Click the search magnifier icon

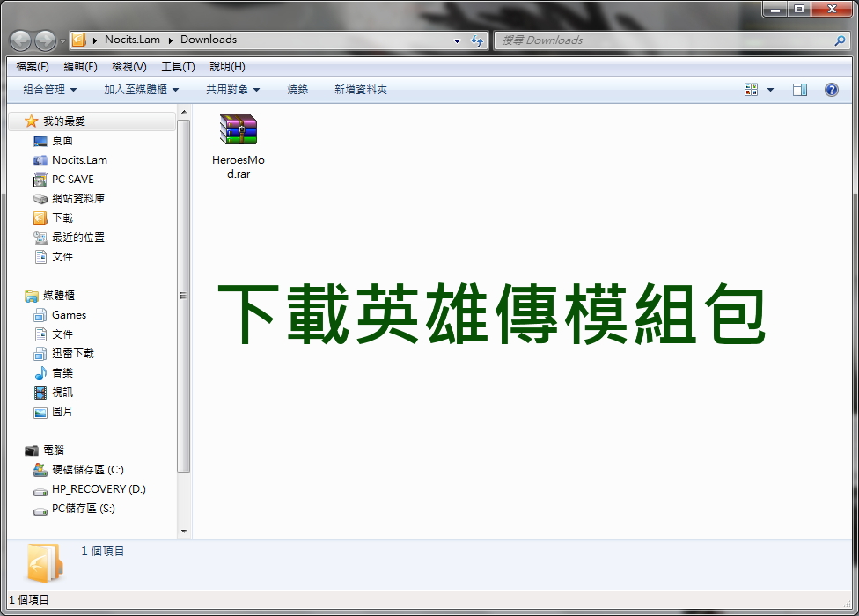(840, 40)
